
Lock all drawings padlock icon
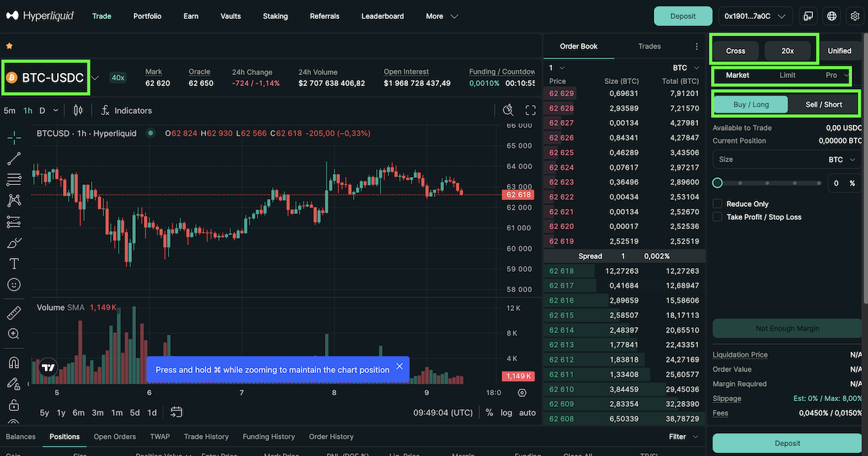(x=14, y=405)
